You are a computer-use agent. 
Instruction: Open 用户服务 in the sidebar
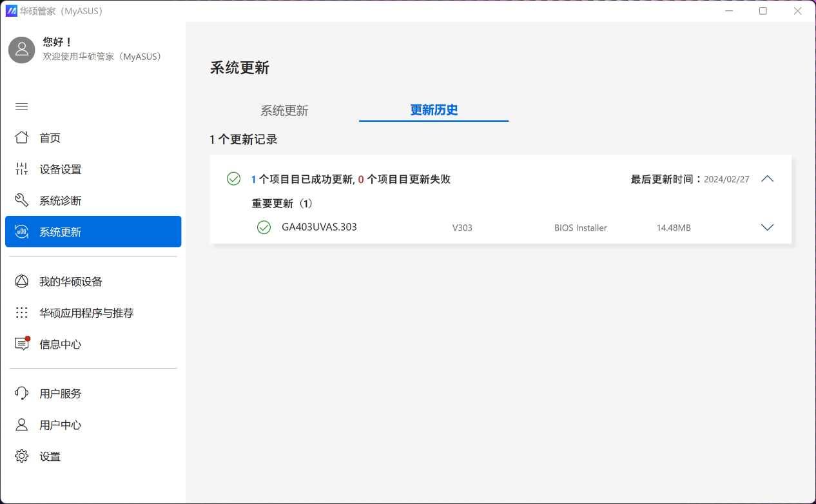(93, 393)
